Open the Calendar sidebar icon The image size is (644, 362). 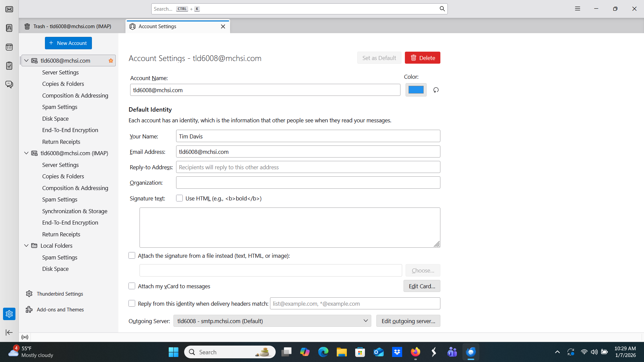click(9, 47)
